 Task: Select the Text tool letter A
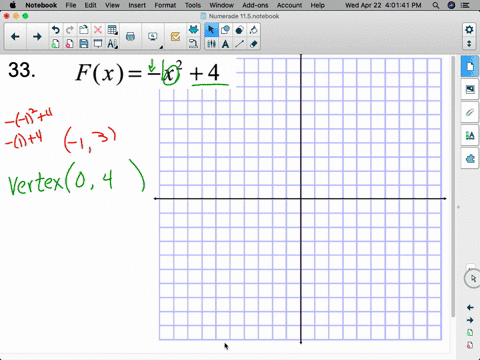tap(225, 44)
